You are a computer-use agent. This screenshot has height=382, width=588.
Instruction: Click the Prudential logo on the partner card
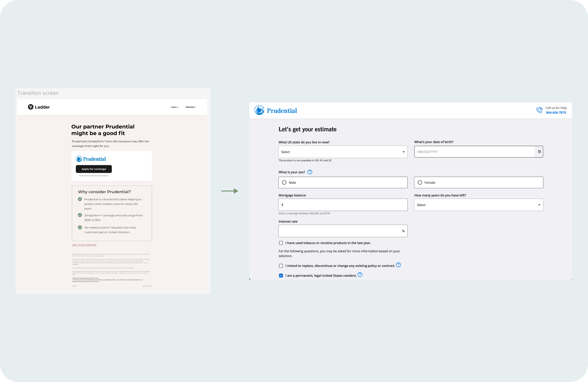tap(91, 159)
